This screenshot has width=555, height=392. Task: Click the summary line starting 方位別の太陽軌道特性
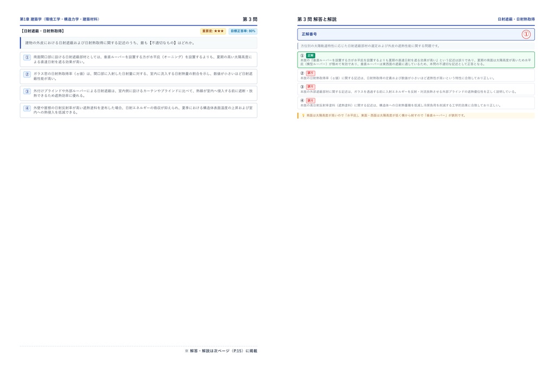(x=370, y=46)
